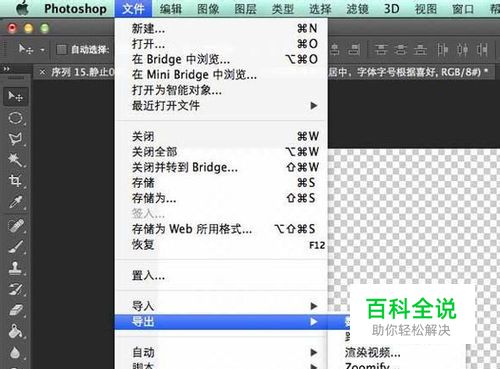500x369 pixels.
Task: Select the Move tool in the toolbox
Action: click(x=15, y=96)
